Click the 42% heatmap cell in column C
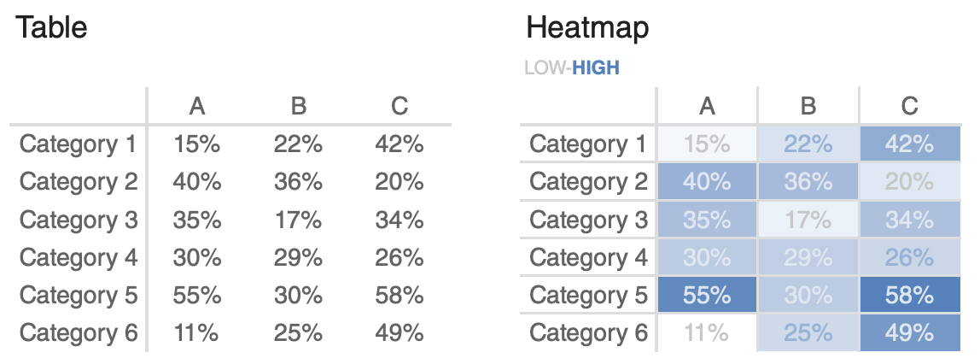This screenshot has height=364, width=980. pos(910,144)
